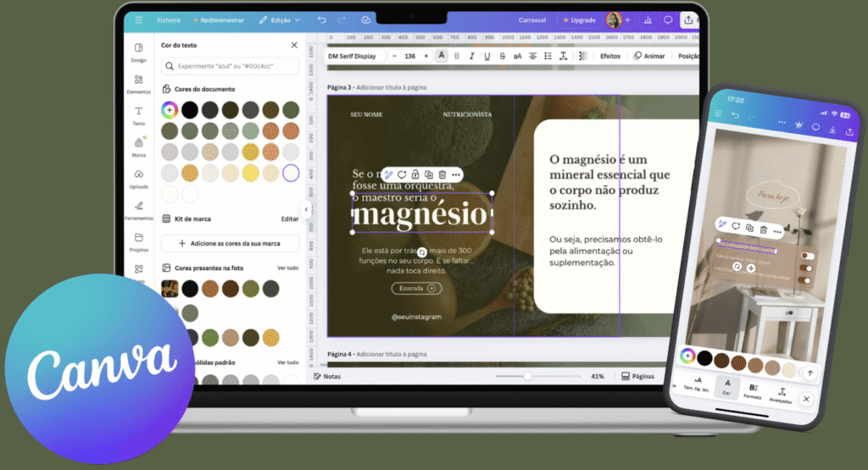Click the Entenda button on the canvas

(416, 288)
